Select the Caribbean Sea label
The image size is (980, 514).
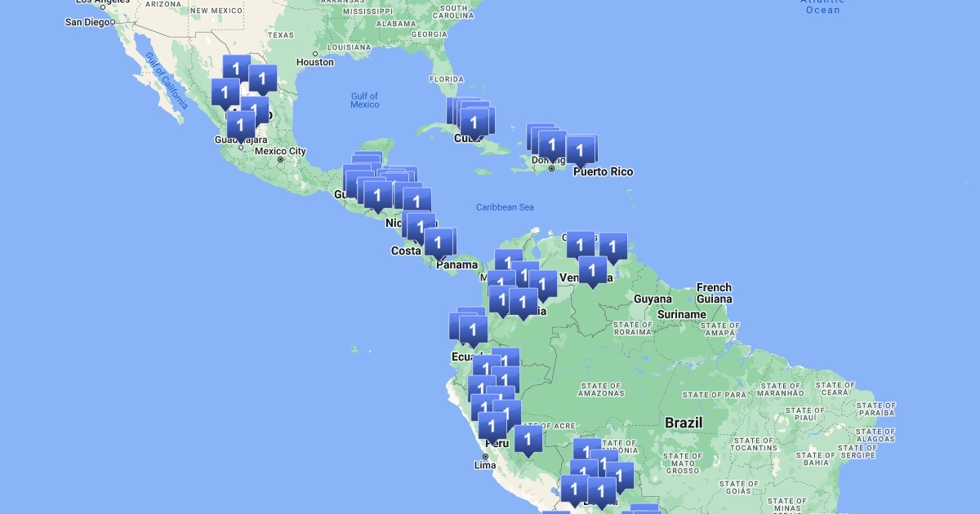click(505, 207)
